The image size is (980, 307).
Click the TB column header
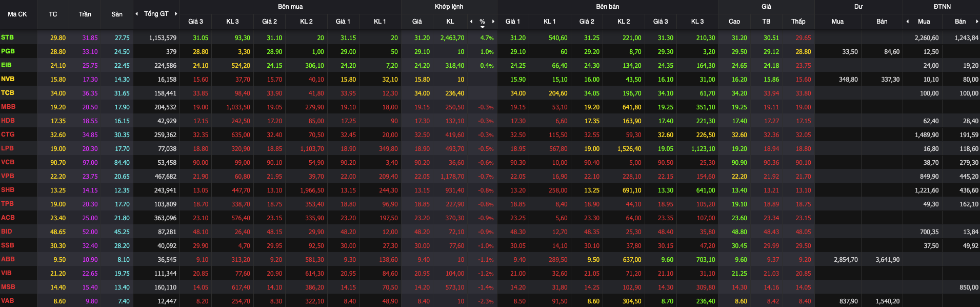(x=766, y=22)
